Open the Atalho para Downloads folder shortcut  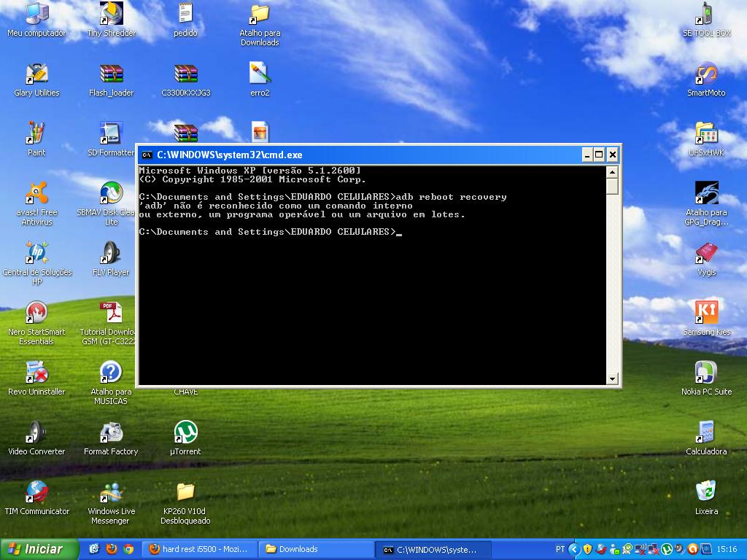pos(260,24)
